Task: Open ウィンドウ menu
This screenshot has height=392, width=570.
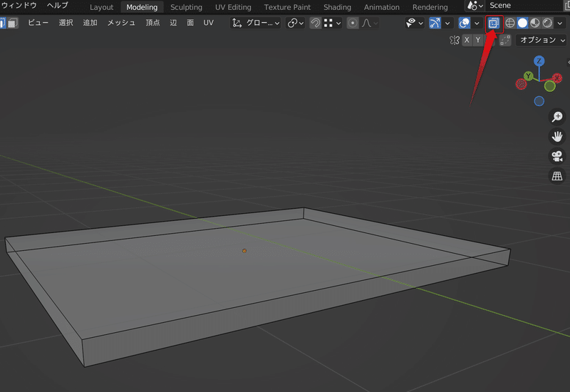Action: pyautogui.click(x=19, y=6)
